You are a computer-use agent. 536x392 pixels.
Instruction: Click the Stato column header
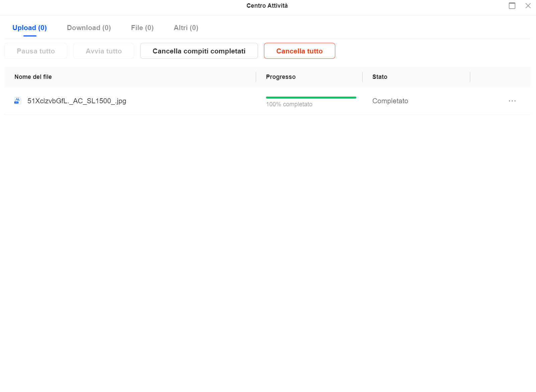point(380,77)
